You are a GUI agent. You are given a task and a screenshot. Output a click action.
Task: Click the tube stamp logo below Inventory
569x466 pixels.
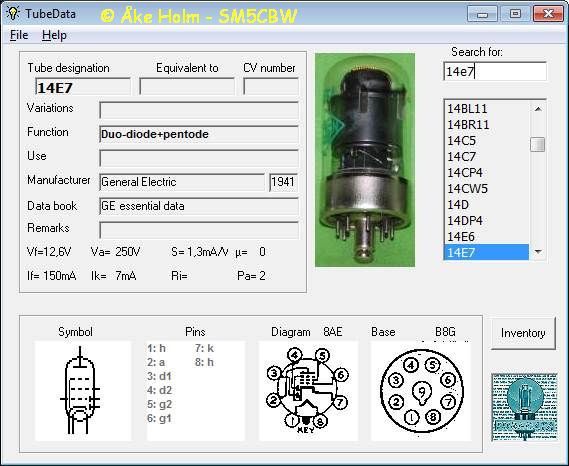click(524, 407)
